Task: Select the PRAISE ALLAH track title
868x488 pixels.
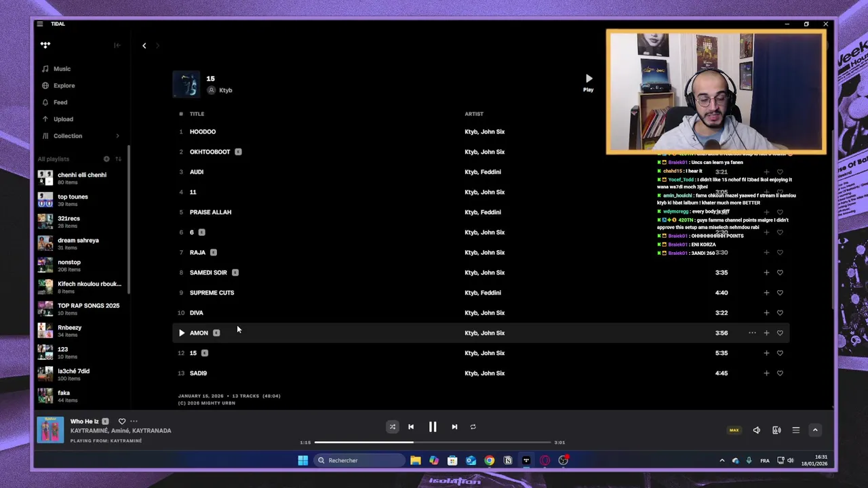Action: (210, 212)
